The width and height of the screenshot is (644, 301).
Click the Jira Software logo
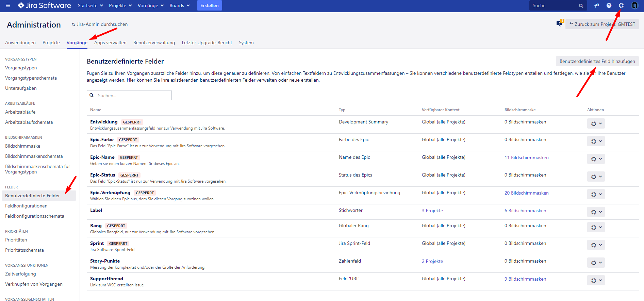pyautogui.click(x=44, y=5)
